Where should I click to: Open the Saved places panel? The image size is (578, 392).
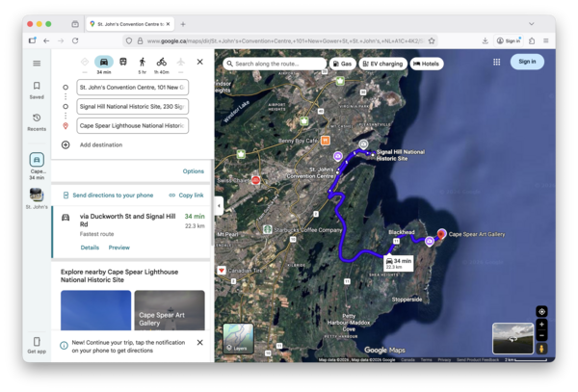click(x=37, y=91)
